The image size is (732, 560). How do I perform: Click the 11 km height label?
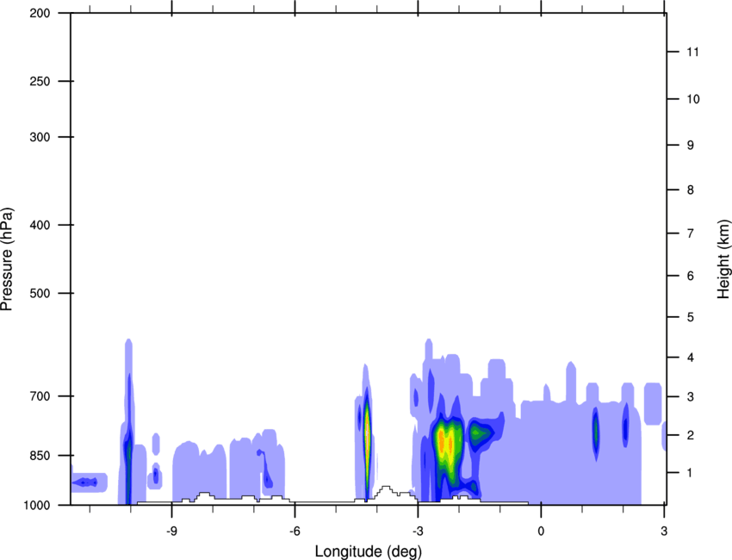click(692, 52)
